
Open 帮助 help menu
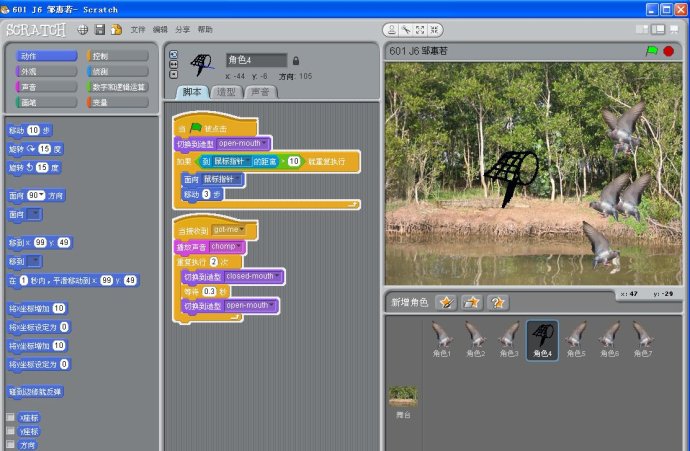pyautogui.click(x=205, y=29)
